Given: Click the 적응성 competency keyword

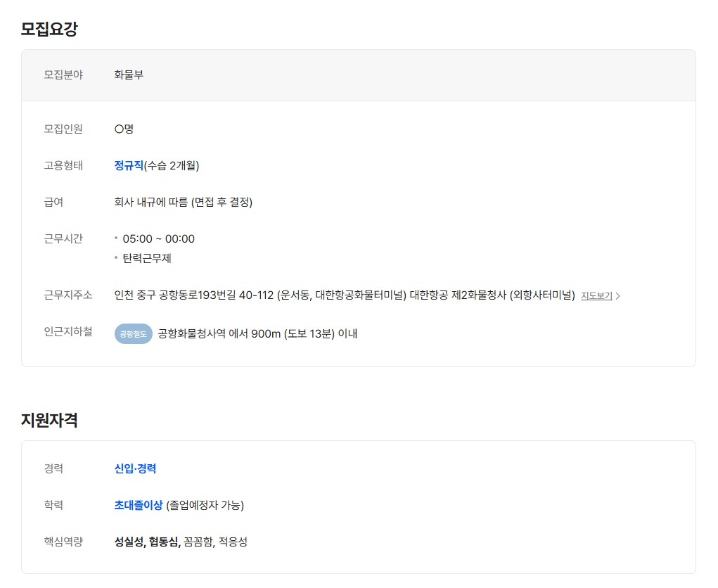Looking at the screenshot, I should pos(233,542).
